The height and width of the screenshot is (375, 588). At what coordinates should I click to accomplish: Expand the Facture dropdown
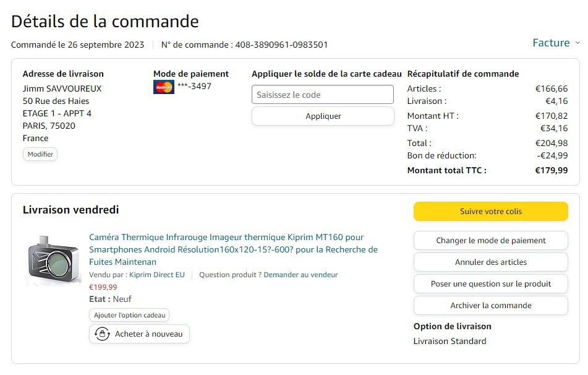pos(551,43)
